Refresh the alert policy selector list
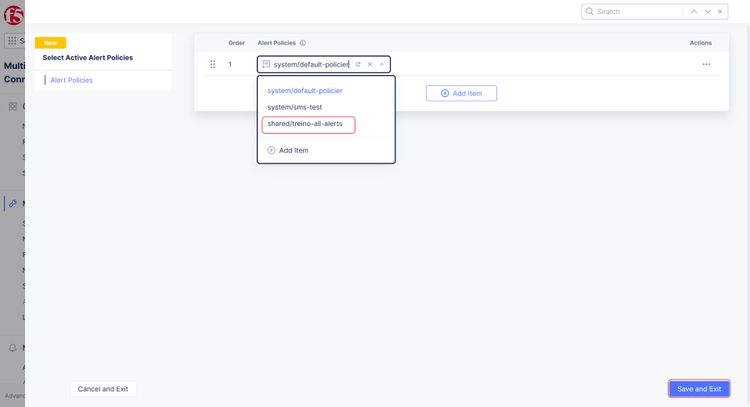The width and height of the screenshot is (750, 407). [x=358, y=64]
